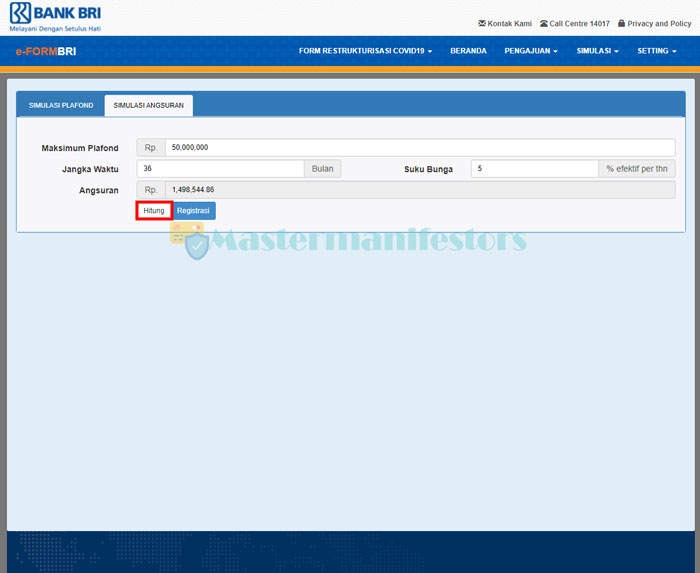Screen dimensions: 700x573
Task: Expand the Pengajuan dropdown menu
Action: tap(531, 51)
